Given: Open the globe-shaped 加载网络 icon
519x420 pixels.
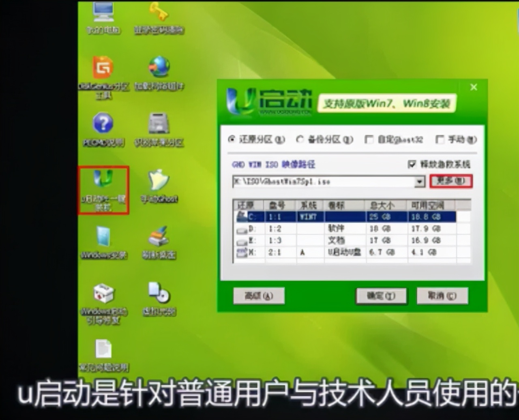Looking at the screenshot, I should point(159,66).
